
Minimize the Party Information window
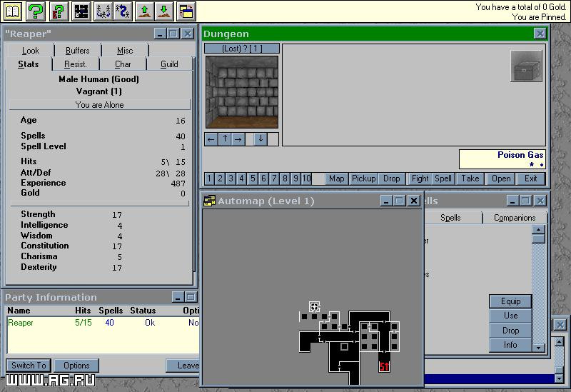[178, 297]
